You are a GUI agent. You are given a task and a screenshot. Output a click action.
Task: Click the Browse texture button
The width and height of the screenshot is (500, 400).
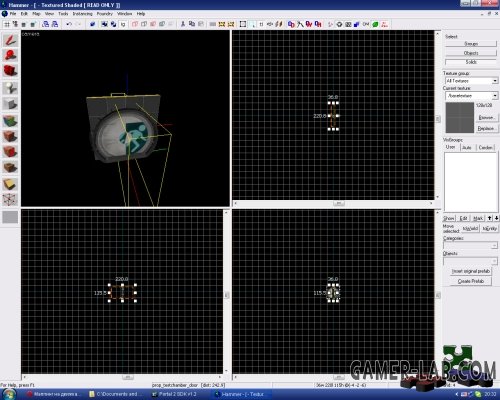(x=486, y=117)
